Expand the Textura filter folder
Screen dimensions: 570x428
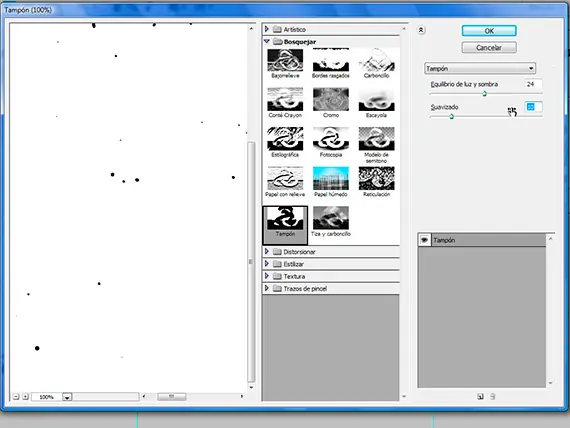267,276
